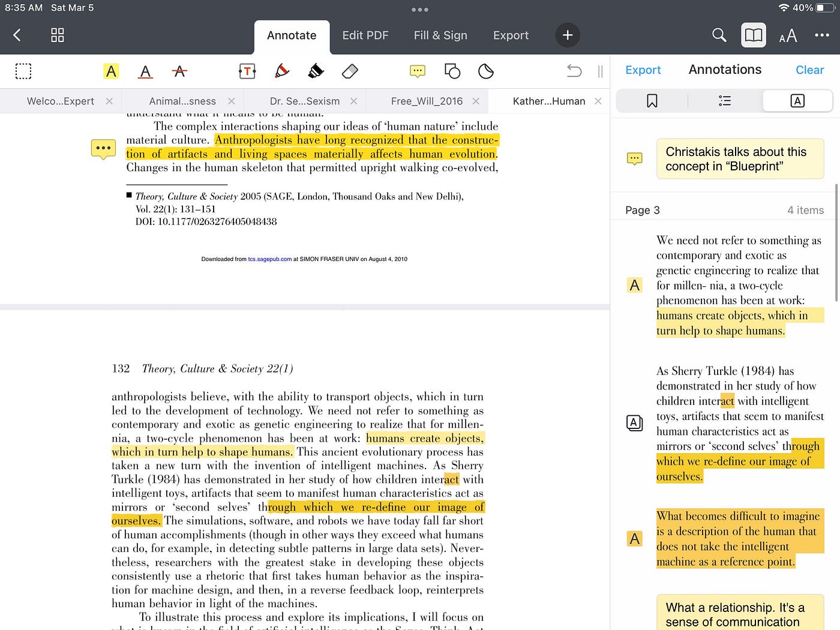Show the Annotations list segment
The height and width of the screenshot is (630, 840).
797,101
